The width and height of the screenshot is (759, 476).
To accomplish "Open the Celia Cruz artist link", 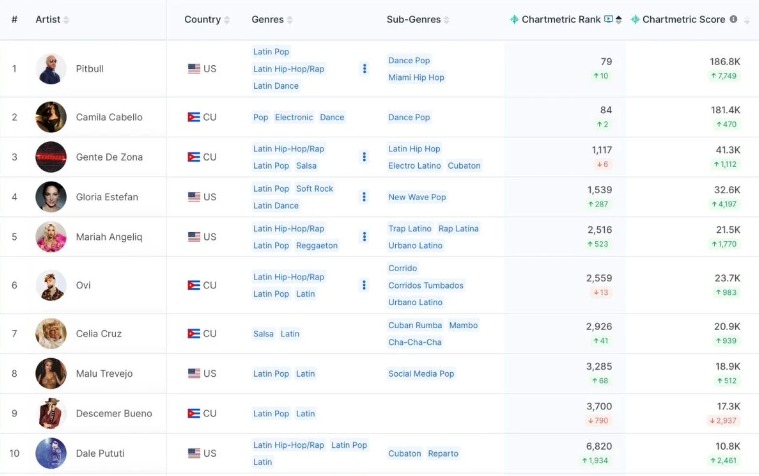I will tap(99, 334).
